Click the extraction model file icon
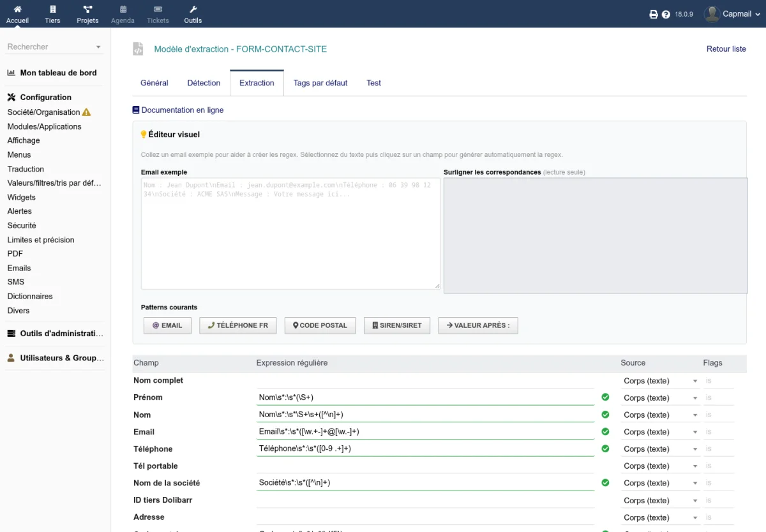766x532 pixels. click(138, 48)
